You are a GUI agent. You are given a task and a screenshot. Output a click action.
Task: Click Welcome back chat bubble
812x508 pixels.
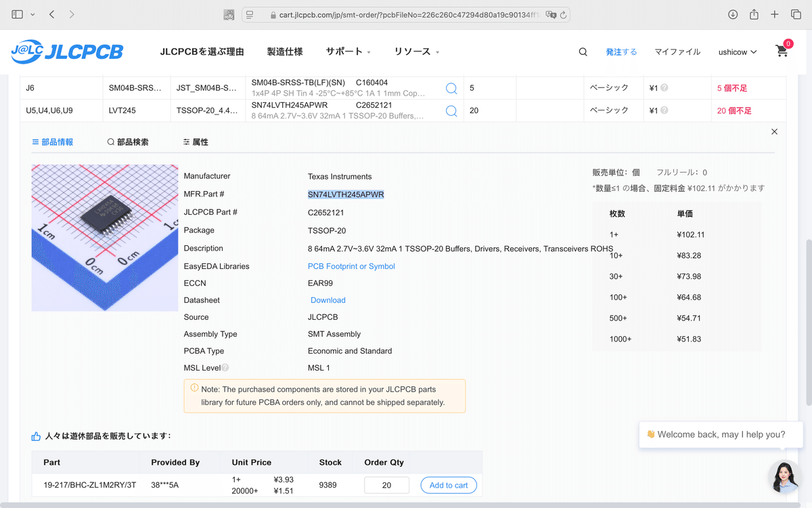pos(721,434)
